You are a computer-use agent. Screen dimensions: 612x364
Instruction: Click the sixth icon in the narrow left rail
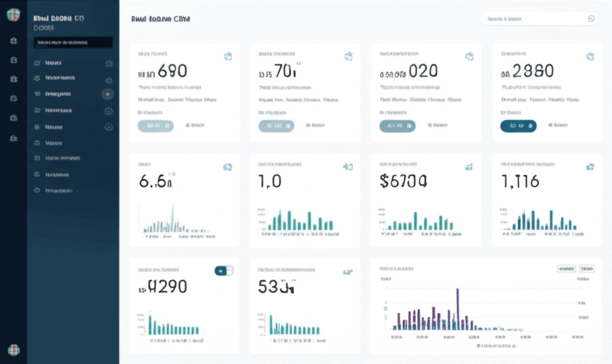13,138
